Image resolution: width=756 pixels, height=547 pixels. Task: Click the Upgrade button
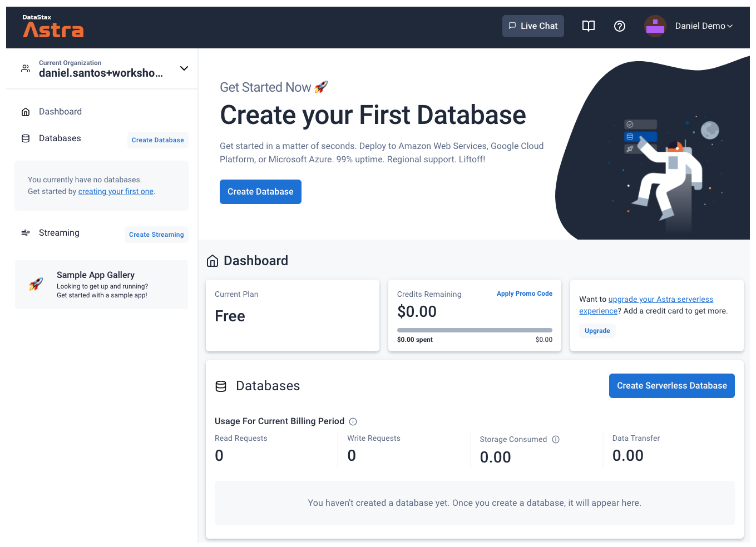[x=597, y=331]
